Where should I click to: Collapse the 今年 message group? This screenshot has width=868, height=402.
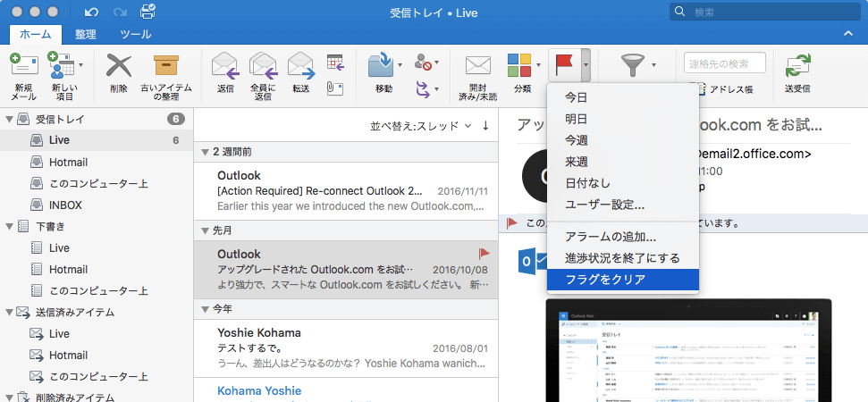[206, 310]
